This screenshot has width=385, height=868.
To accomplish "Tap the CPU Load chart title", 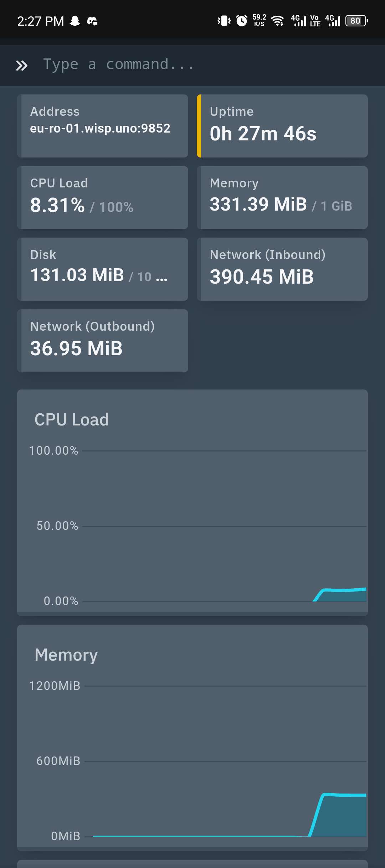I will tap(72, 419).
